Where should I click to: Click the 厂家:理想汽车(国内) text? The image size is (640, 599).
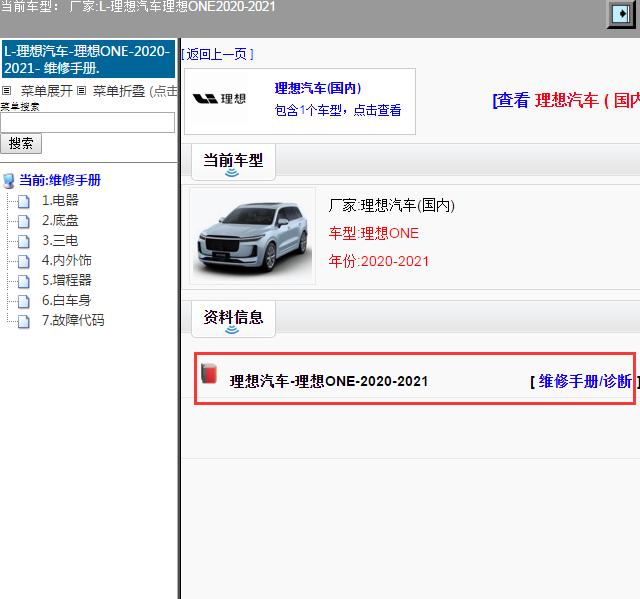pos(392,205)
